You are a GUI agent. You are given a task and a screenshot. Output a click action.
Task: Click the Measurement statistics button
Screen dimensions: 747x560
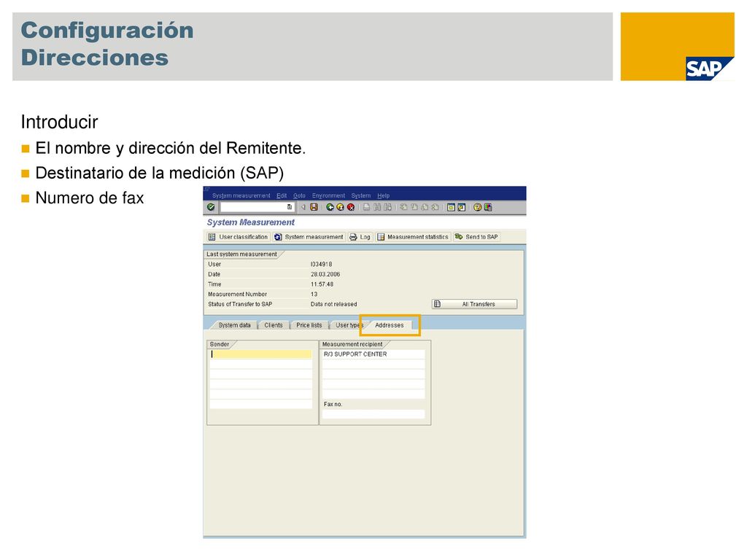pyautogui.click(x=413, y=237)
